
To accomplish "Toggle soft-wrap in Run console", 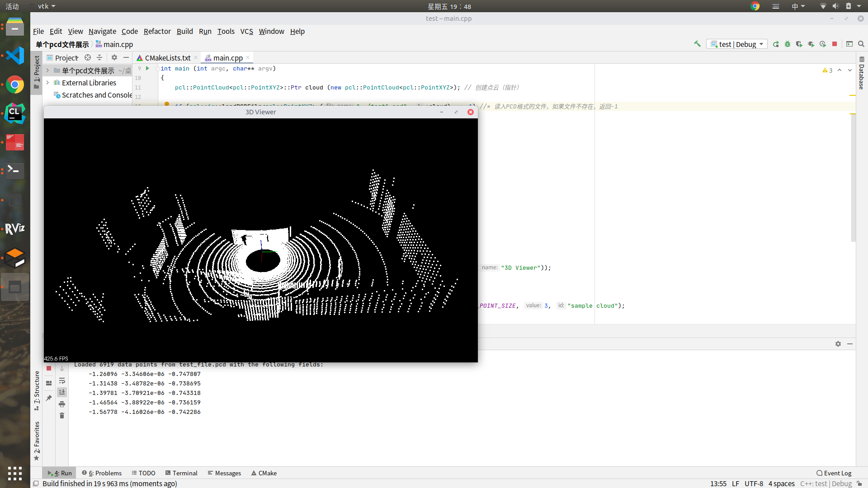I will (x=62, y=380).
